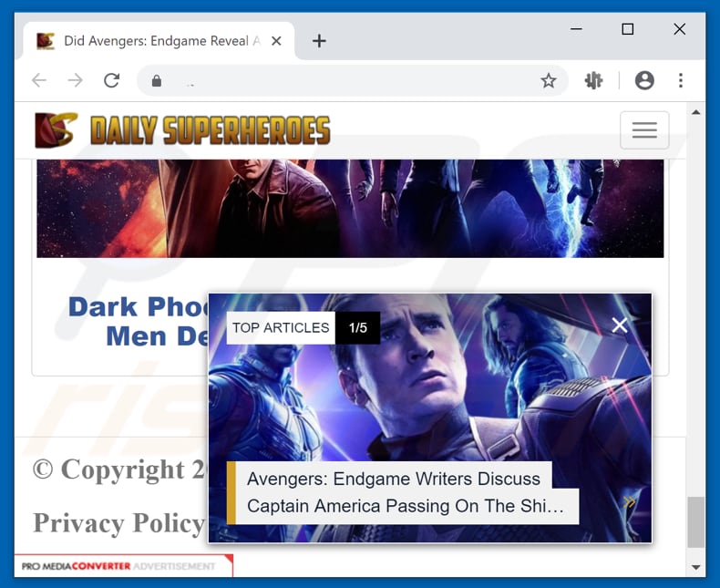720x588 pixels.
Task: Click the browser forward arrow
Action: click(x=76, y=81)
